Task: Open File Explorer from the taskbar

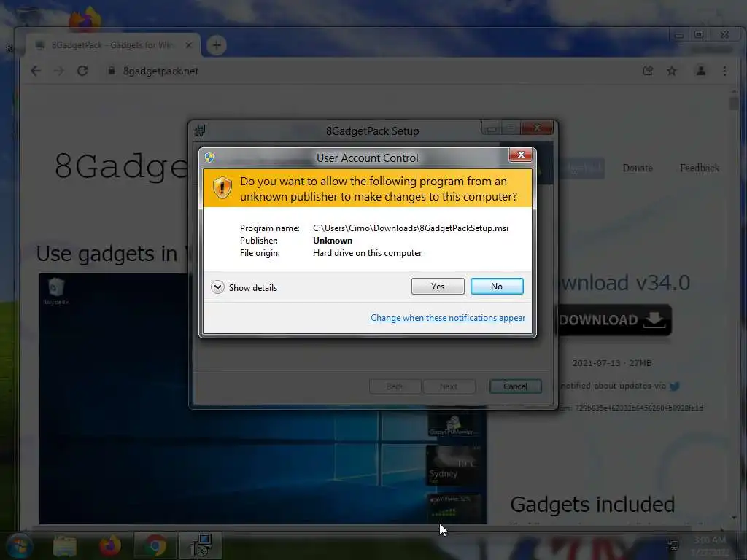Action: (x=65, y=545)
